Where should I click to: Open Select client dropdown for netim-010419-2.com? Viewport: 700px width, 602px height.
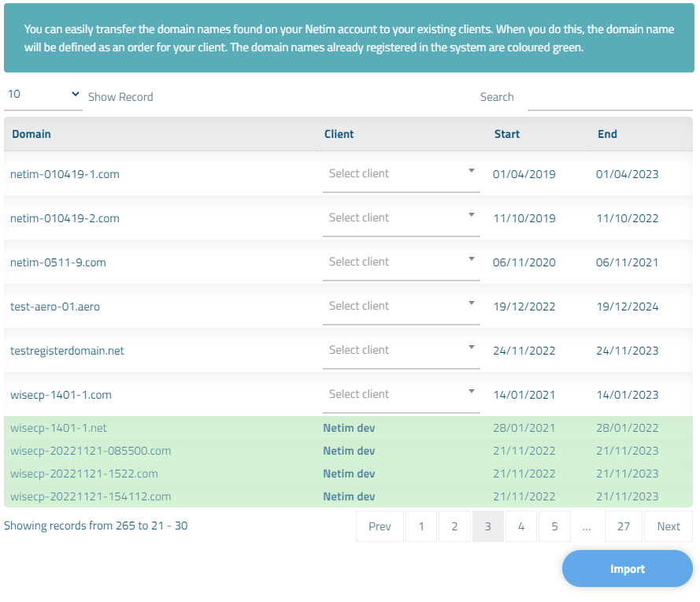click(402, 218)
